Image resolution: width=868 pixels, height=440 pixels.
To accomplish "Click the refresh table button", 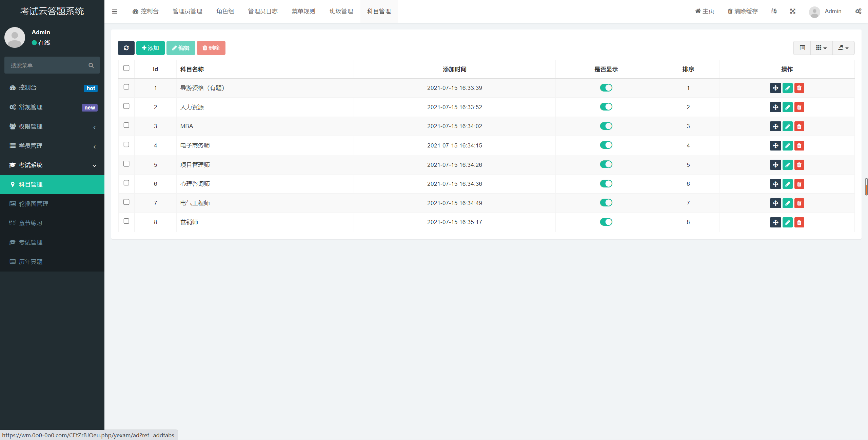I will pyautogui.click(x=126, y=48).
